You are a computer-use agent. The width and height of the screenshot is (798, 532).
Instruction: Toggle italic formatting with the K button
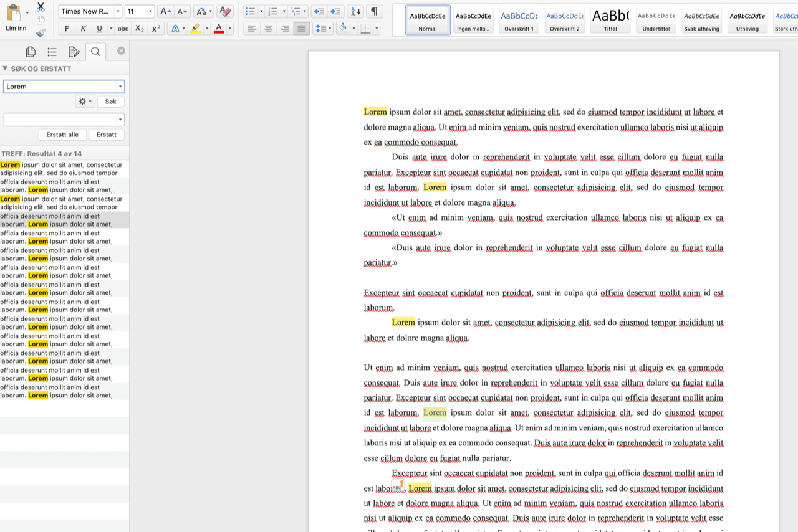[x=83, y=29]
